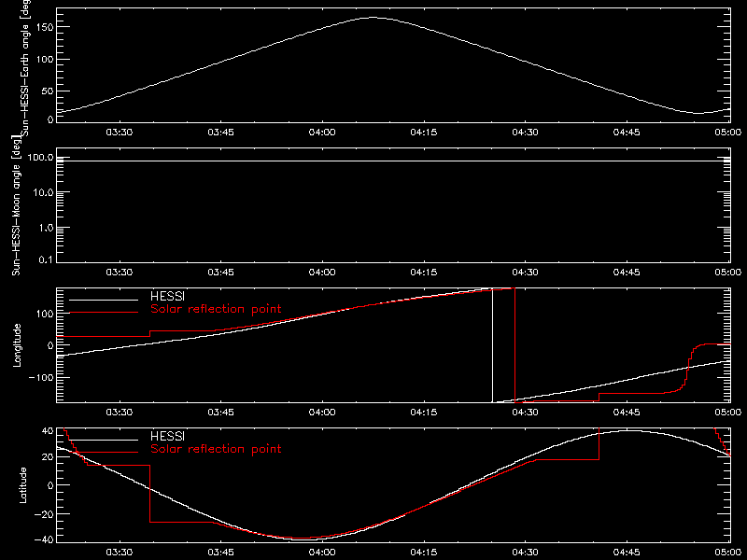Screen dimensions: 747x560
Task: Click the -20 tick on Latitude axis
Action: (44, 514)
